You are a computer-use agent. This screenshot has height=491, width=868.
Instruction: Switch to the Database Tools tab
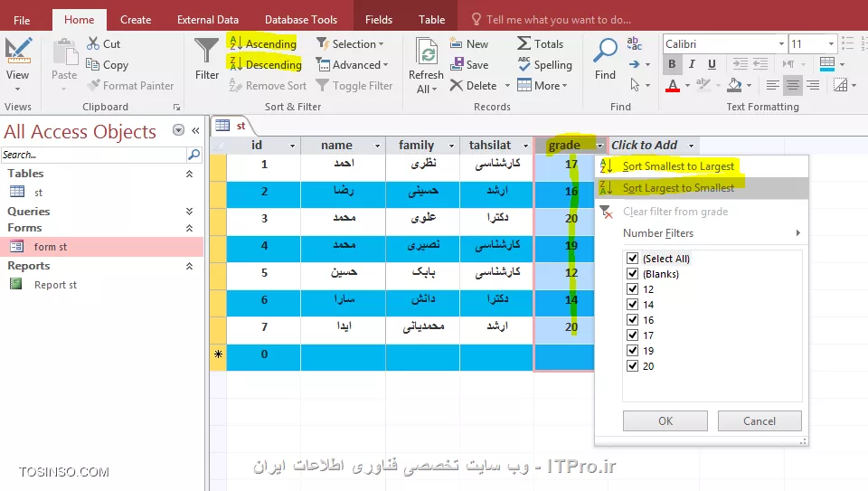tap(300, 20)
